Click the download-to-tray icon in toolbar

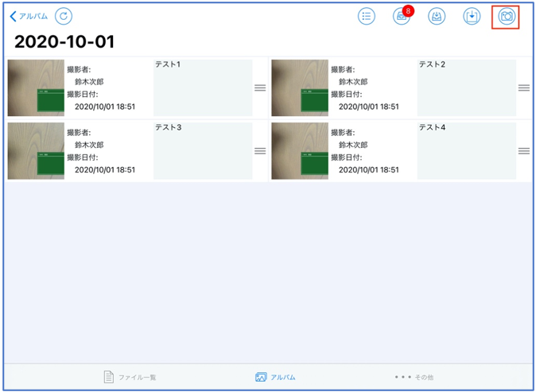pyautogui.click(x=437, y=17)
